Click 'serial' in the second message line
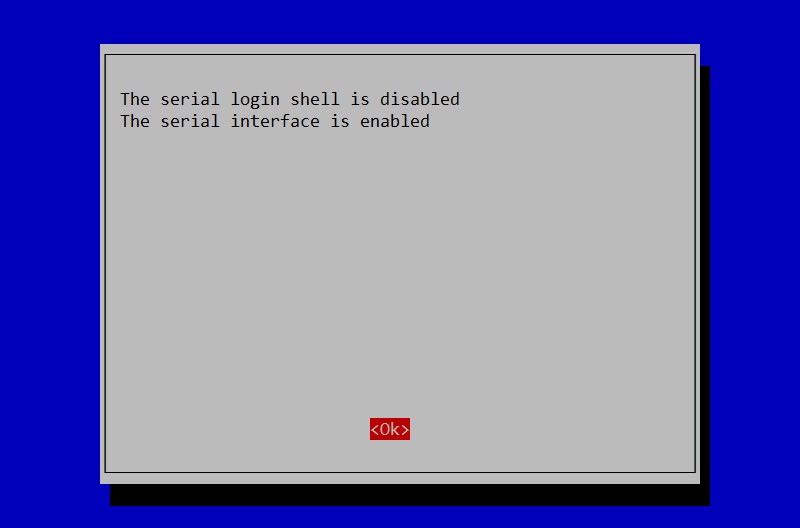This screenshot has height=528, width=800. tap(190, 121)
